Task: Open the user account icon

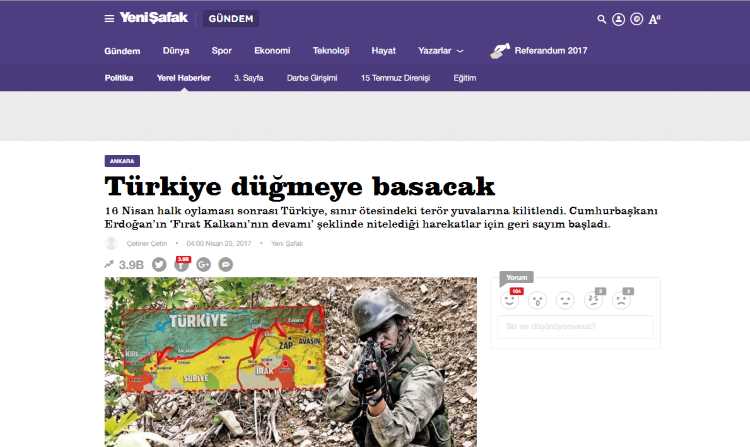Action: [618, 18]
